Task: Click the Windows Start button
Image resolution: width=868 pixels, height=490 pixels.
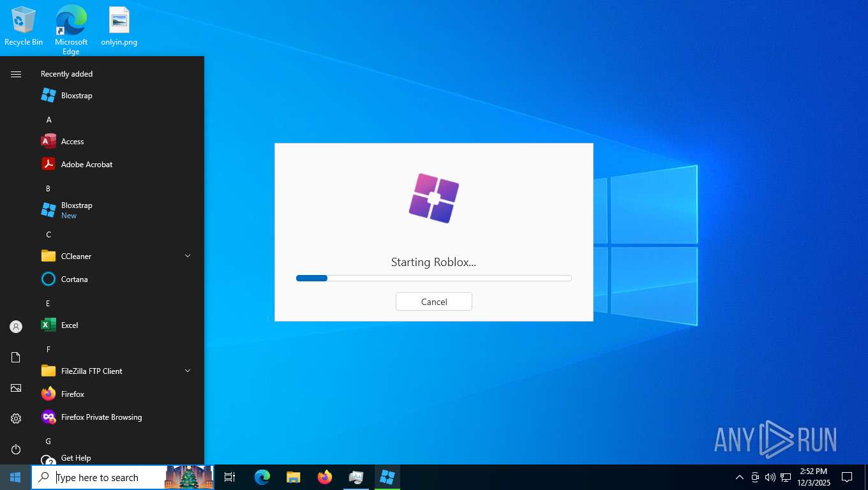Action: tap(15, 477)
